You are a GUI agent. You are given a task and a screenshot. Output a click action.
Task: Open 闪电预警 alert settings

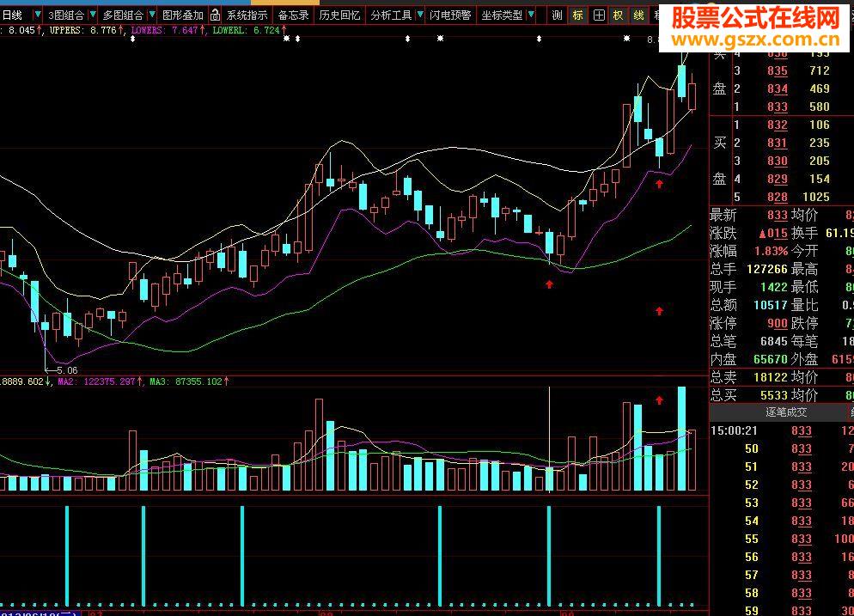click(x=450, y=15)
